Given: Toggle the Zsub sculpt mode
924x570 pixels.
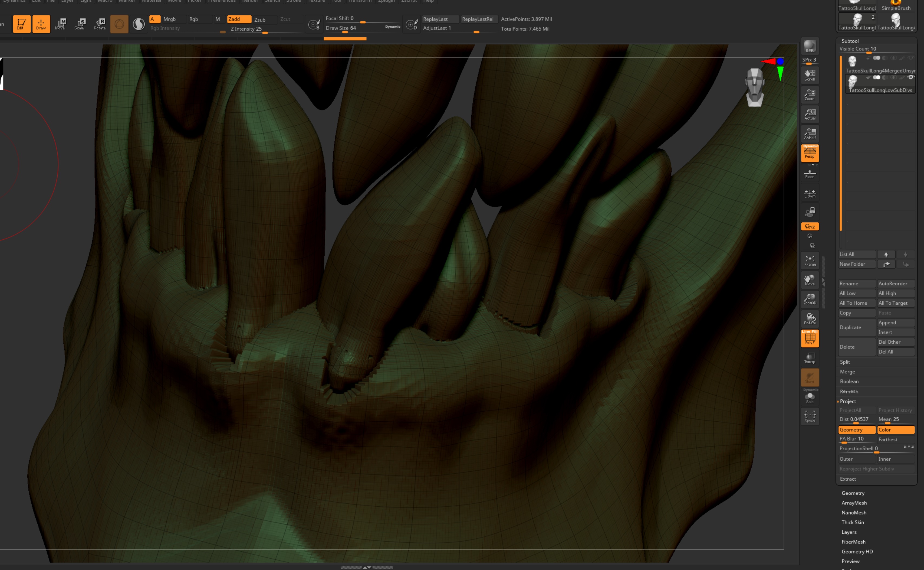Looking at the screenshot, I should tap(260, 19).
